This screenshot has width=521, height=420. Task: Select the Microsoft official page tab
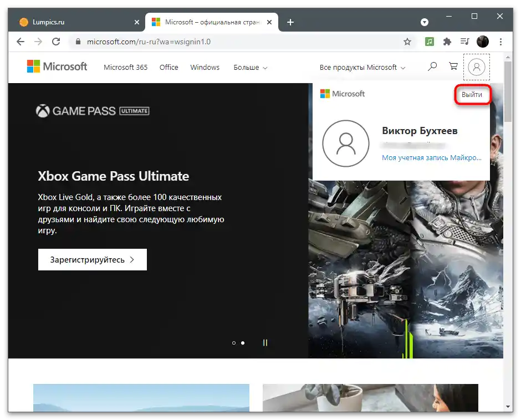click(212, 22)
